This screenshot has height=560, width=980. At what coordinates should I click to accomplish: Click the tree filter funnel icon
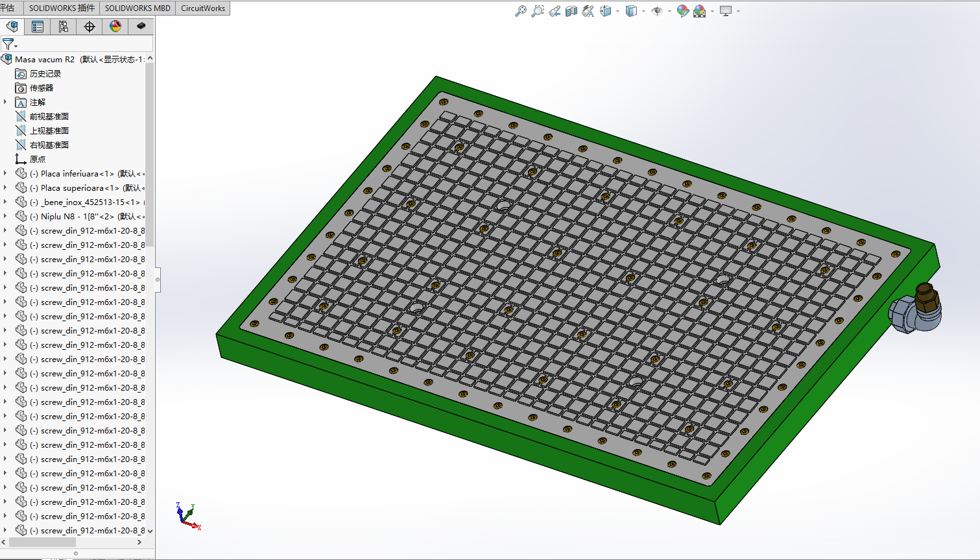click(8, 44)
